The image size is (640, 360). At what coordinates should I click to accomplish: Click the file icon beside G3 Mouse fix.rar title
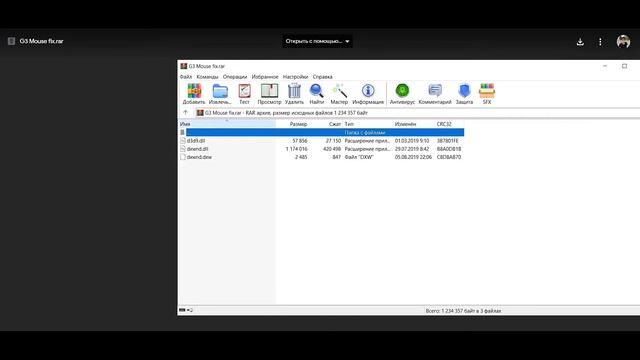pos(11,41)
